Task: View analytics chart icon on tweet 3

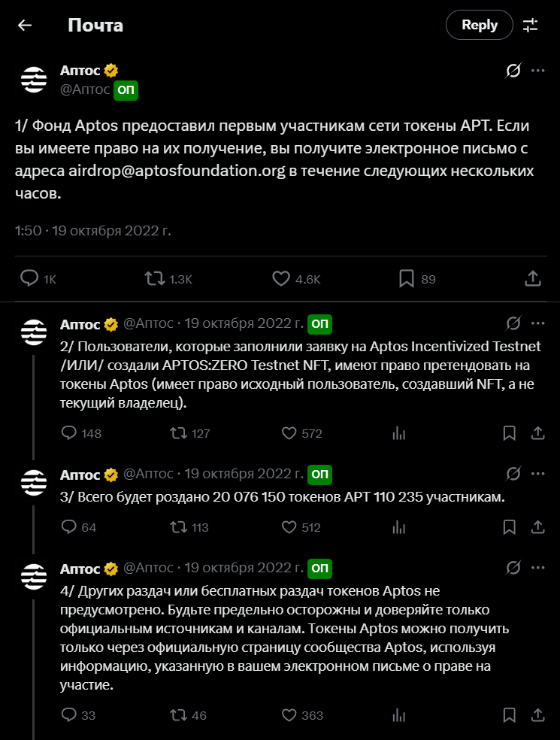Action: coord(398,527)
